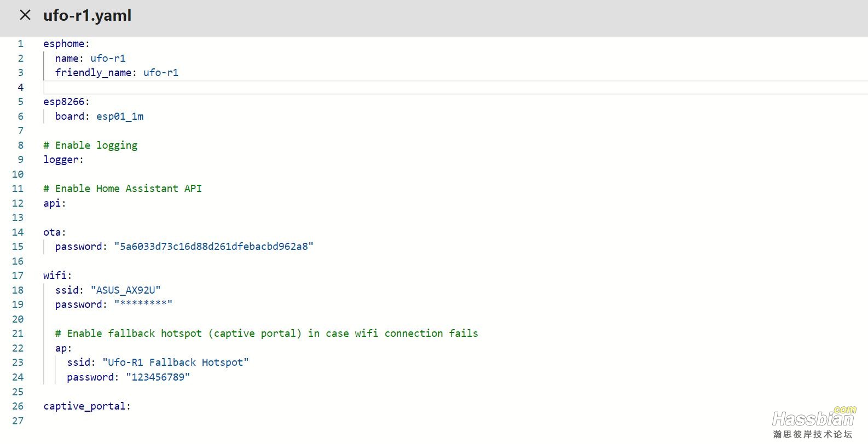Click the 'password:' key on line 15
868x444 pixels.
[x=81, y=247]
